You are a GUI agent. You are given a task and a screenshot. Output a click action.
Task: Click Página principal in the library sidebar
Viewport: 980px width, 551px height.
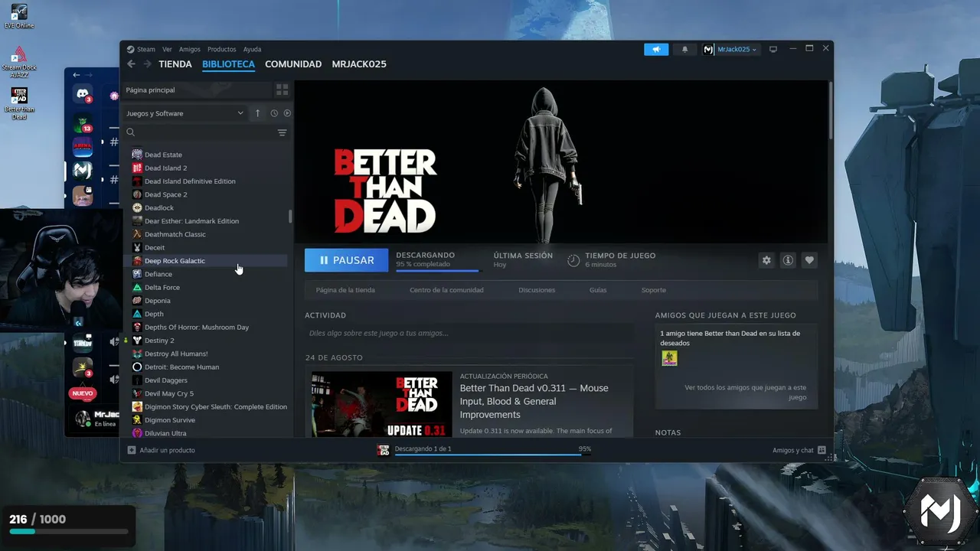(197, 90)
